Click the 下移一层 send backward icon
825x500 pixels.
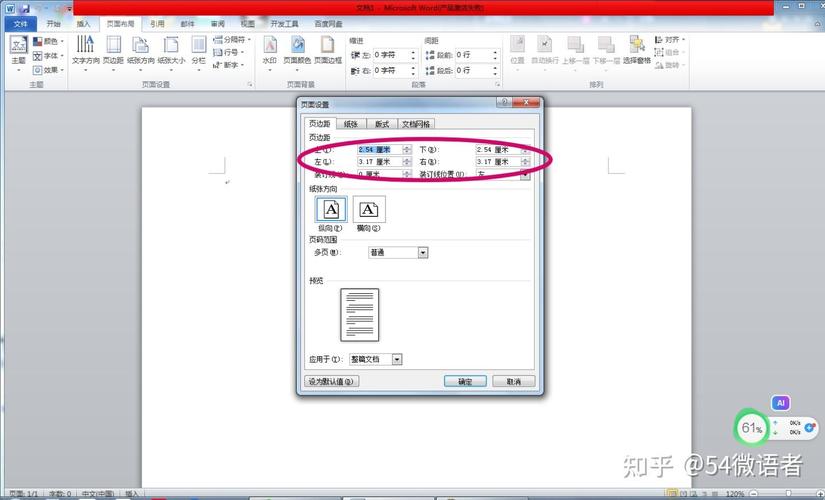point(606,45)
